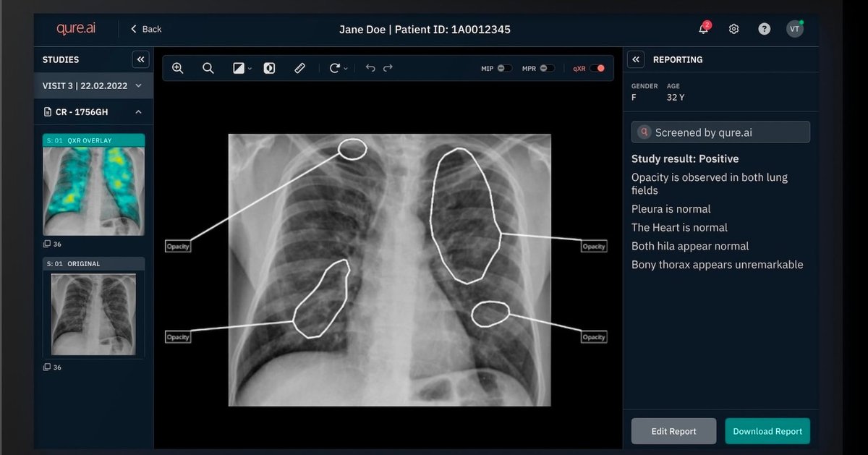Click the Back navigation item
The height and width of the screenshot is (455, 868).
[145, 29]
